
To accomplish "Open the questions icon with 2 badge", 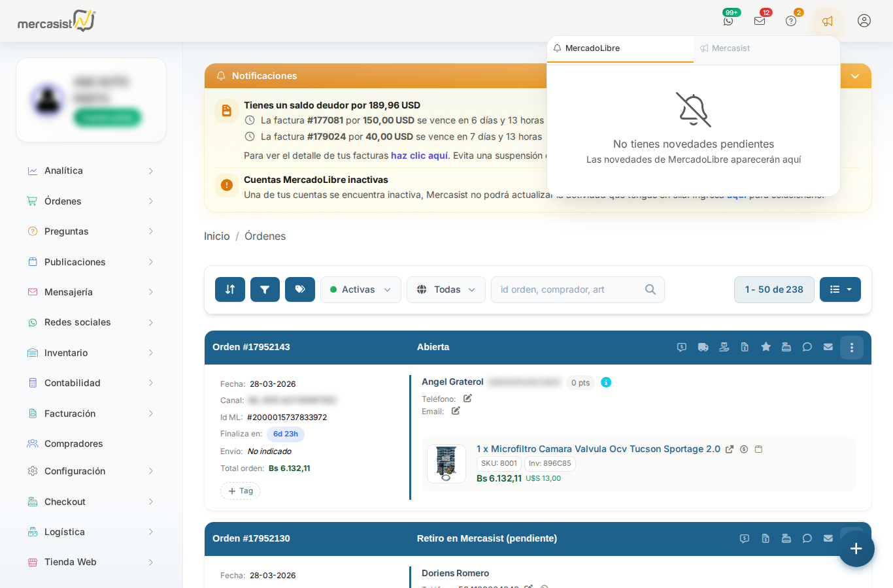I will [791, 21].
